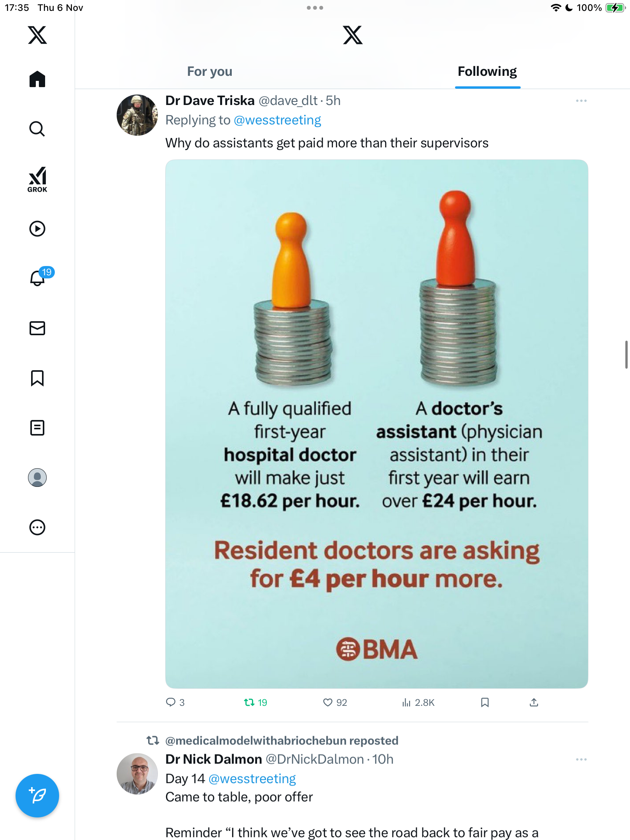Open the sidebar Bookmarks icon
The image size is (630, 840).
coord(37,378)
